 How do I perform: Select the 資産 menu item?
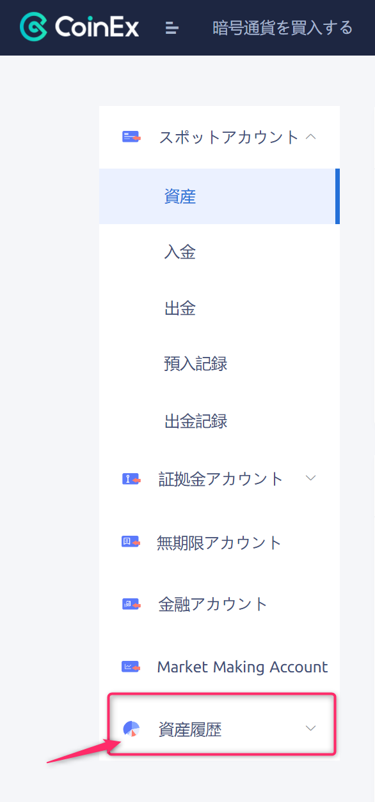coord(218,196)
